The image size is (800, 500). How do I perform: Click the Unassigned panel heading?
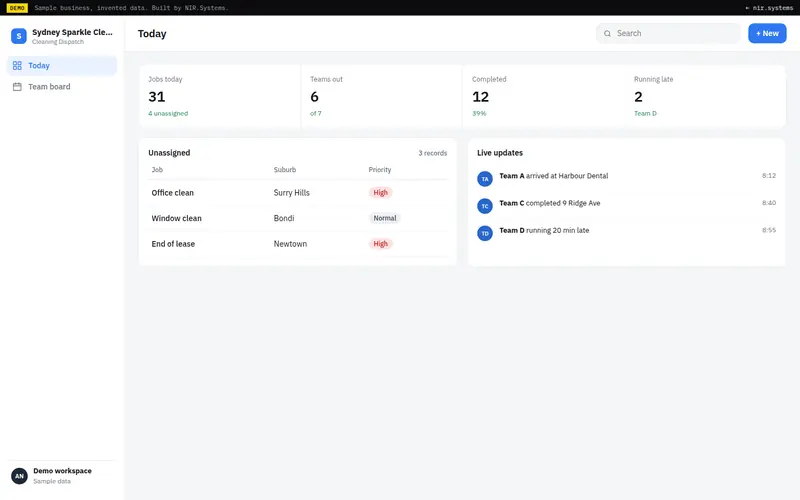click(x=169, y=153)
